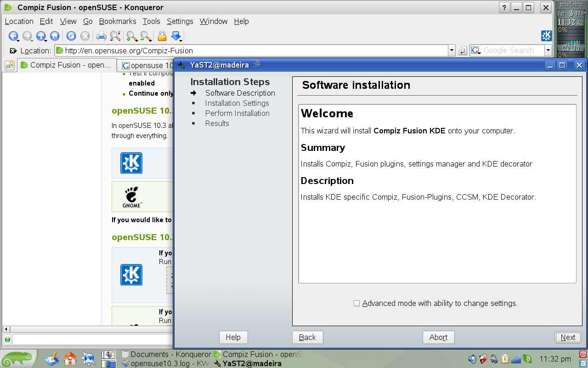Click the 11:32 pm panel clock
Viewport: 588px width, 368px height.
[x=555, y=359]
